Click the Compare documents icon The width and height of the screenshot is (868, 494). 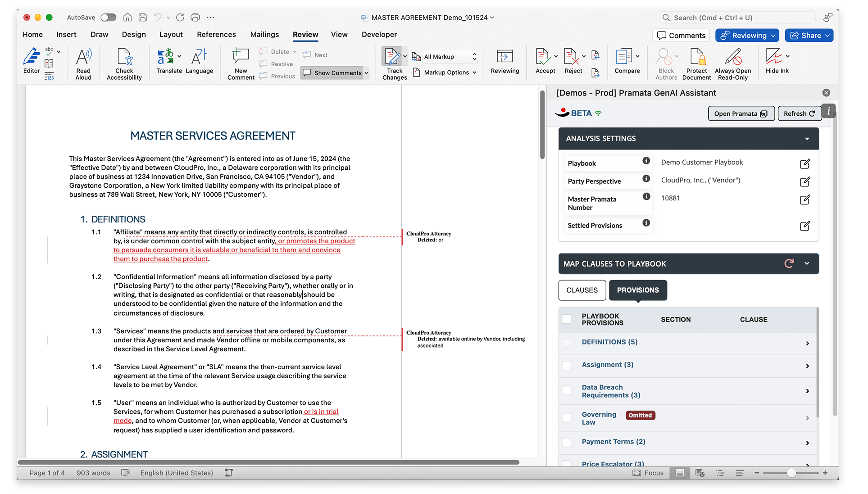coord(624,57)
